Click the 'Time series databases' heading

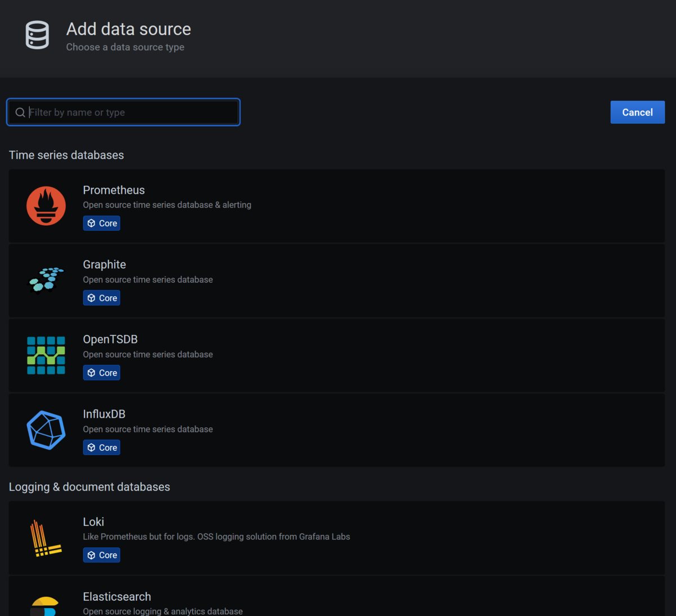coord(66,155)
